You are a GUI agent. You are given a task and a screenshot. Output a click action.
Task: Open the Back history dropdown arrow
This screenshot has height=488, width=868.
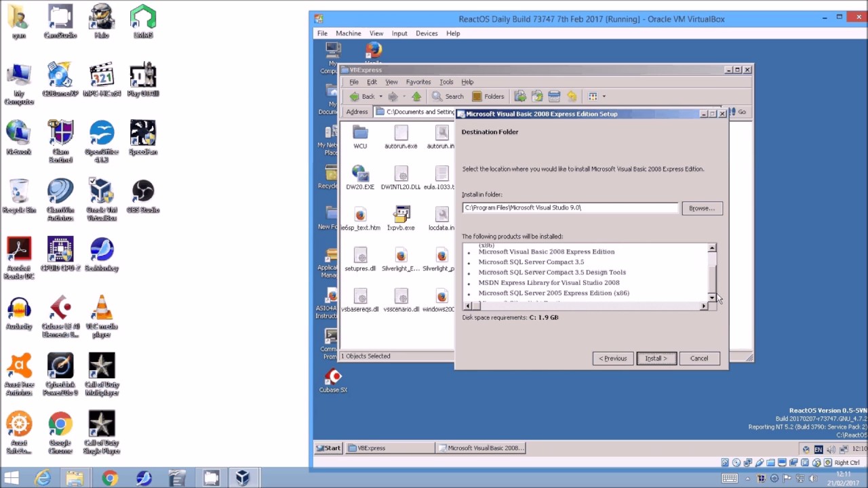point(380,97)
